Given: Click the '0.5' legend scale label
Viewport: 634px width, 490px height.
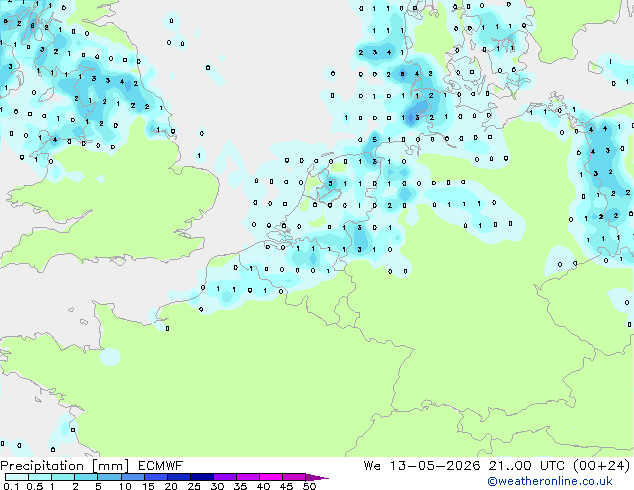Looking at the screenshot, I should pyautogui.click(x=34, y=486).
